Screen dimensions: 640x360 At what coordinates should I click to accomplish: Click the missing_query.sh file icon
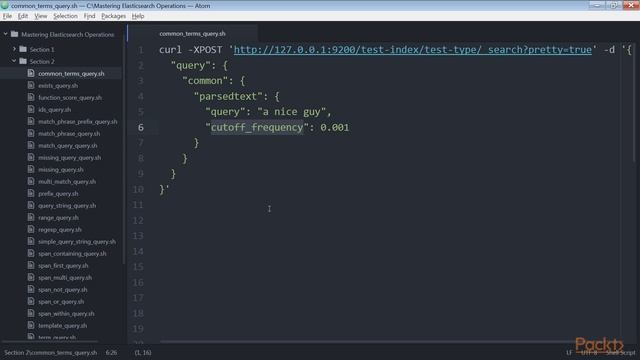click(x=31, y=169)
